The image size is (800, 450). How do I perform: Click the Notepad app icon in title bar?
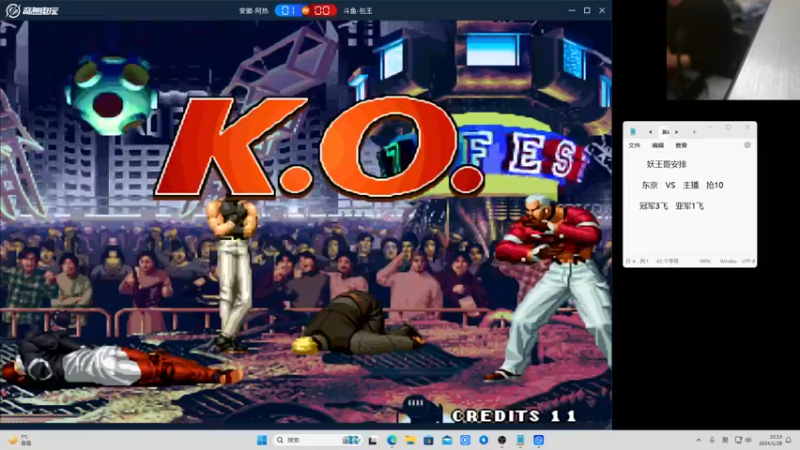click(633, 132)
